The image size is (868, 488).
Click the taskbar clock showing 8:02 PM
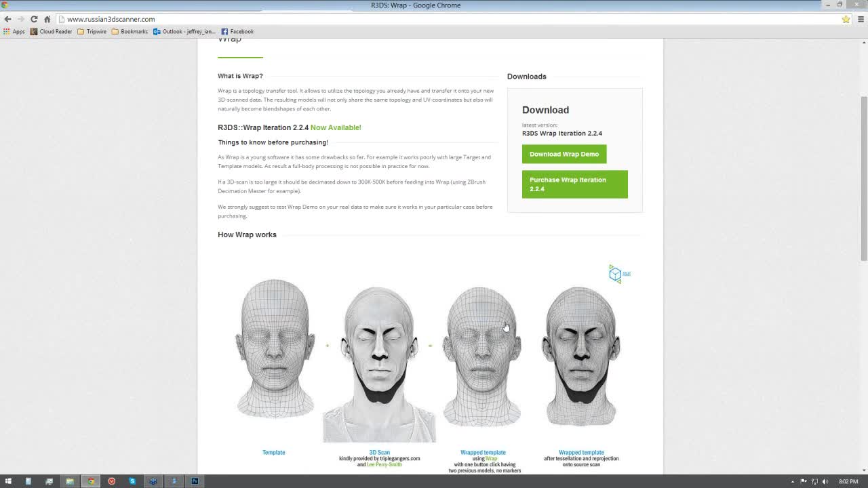[848, 481]
